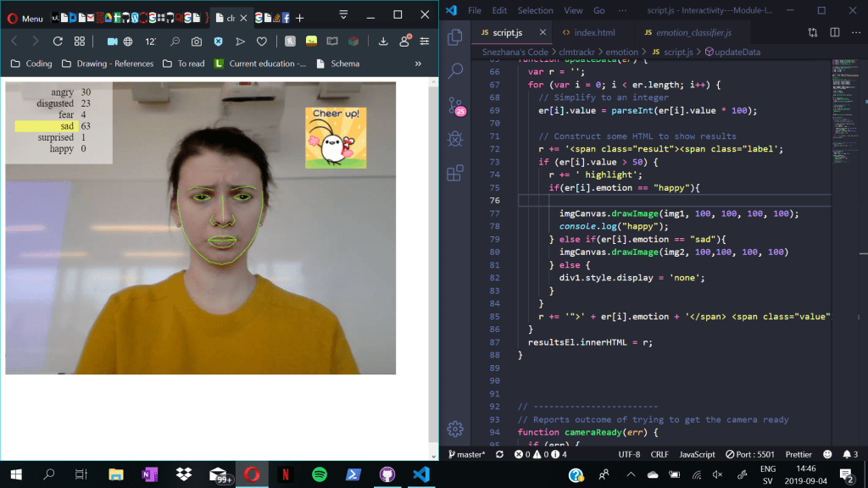Image resolution: width=868 pixels, height=488 pixels.
Task: Open the Run and Debug view
Action: click(x=455, y=138)
